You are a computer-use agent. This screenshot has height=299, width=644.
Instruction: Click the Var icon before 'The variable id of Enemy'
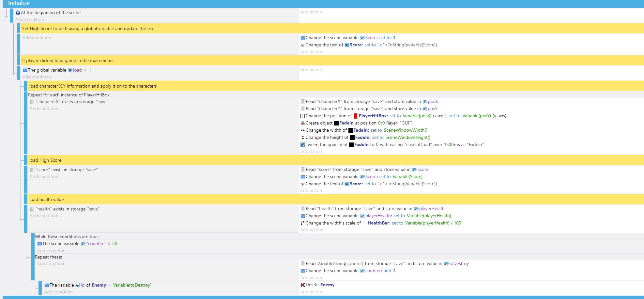(x=47, y=285)
